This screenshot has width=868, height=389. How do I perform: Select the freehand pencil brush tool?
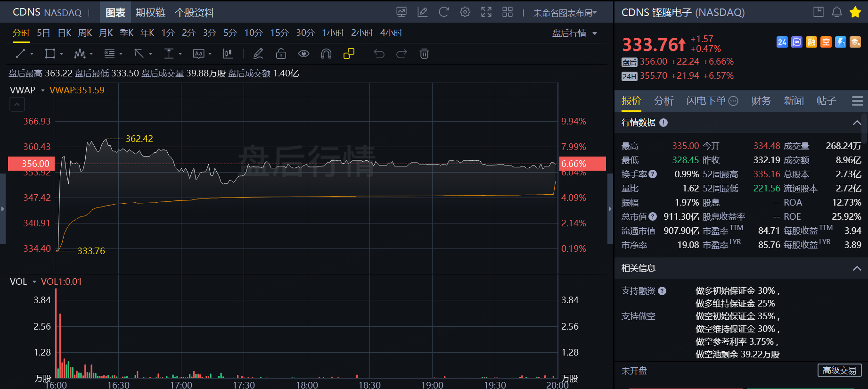point(258,54)
